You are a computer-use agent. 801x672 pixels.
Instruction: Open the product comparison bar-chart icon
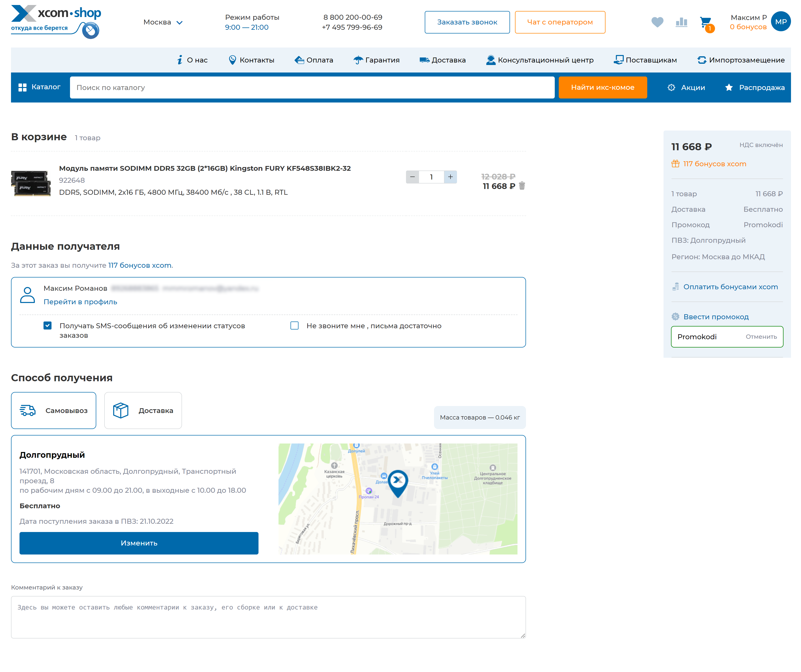pos(681,22)
